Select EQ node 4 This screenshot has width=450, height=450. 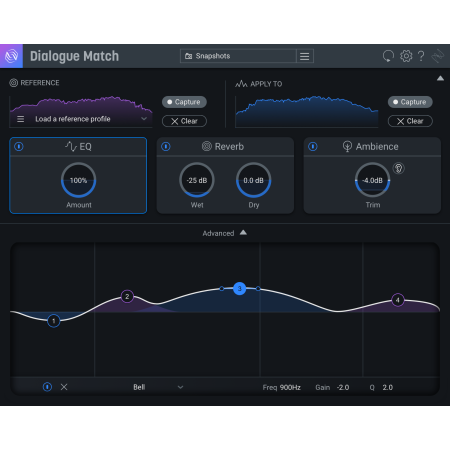pos(398,300)
